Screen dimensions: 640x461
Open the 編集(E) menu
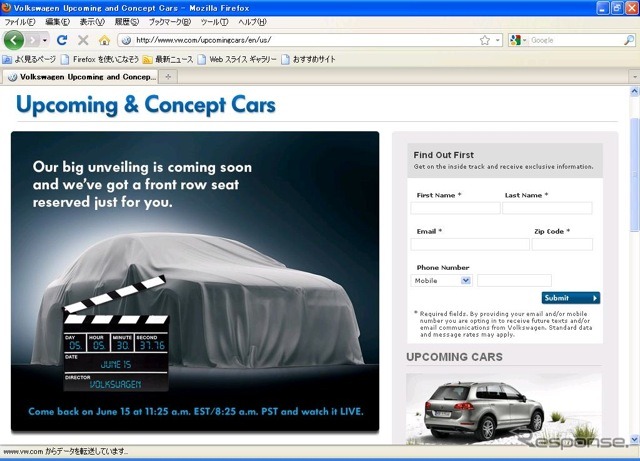[58, 22]
